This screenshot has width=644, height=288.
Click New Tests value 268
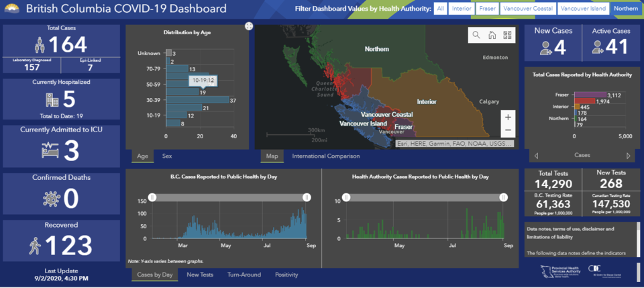[610, 184]
